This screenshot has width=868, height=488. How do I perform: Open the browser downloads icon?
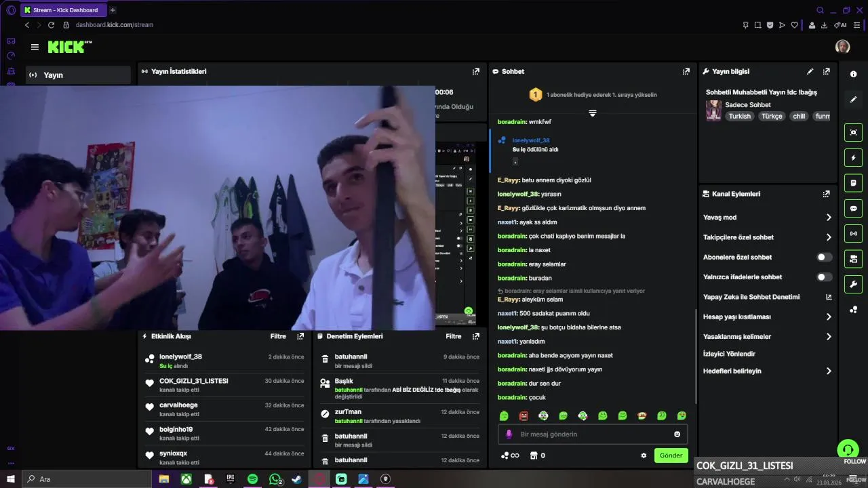tap(824, 25)
